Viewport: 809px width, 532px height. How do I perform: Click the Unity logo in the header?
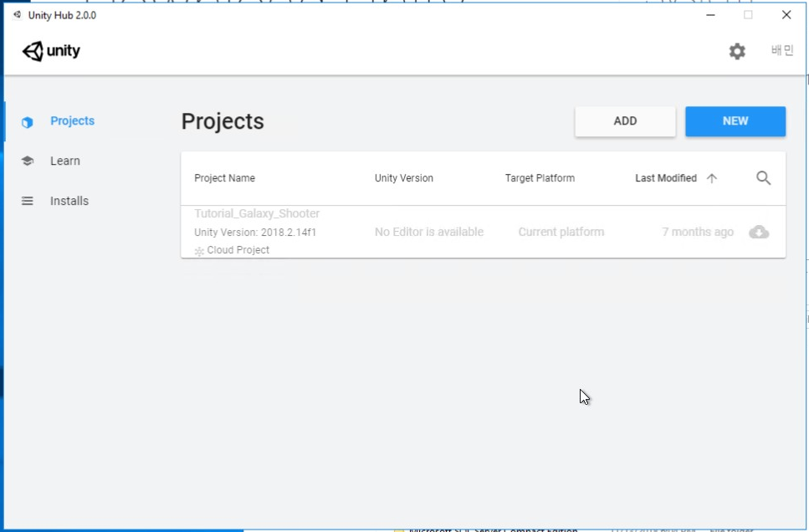[51, 51]
